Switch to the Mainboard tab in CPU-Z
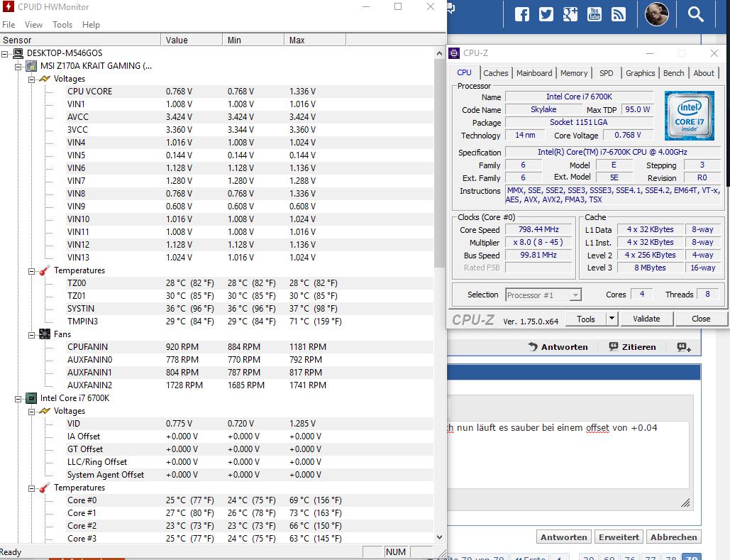 [534, 73]
